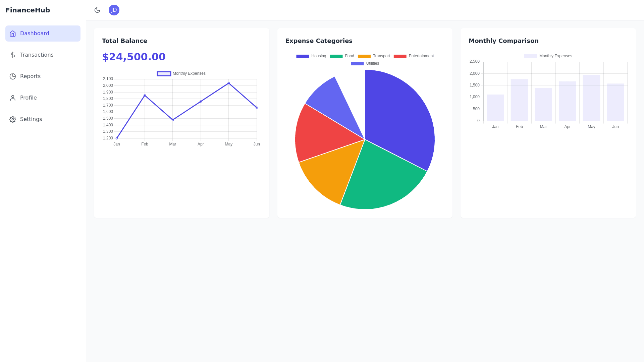Hide Food category in pie legend
The image size is (644, 362).
[342, 56]
